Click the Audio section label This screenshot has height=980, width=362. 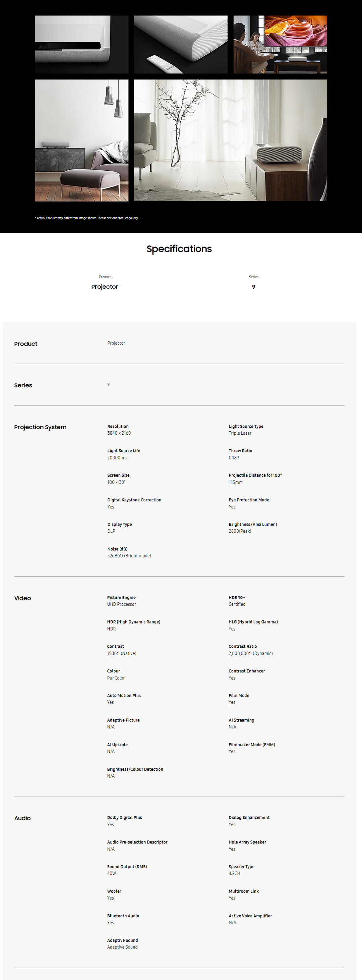22,818
